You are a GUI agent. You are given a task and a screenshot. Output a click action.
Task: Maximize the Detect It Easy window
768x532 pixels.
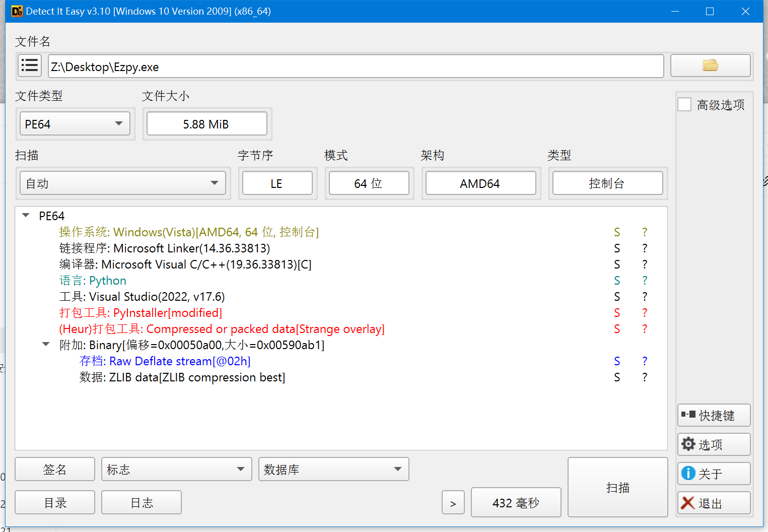710,11
